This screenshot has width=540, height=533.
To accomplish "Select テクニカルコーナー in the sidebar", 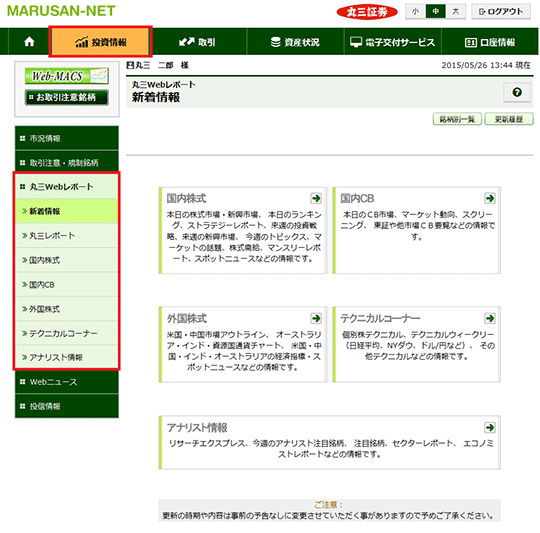I will tap(67, 333).
